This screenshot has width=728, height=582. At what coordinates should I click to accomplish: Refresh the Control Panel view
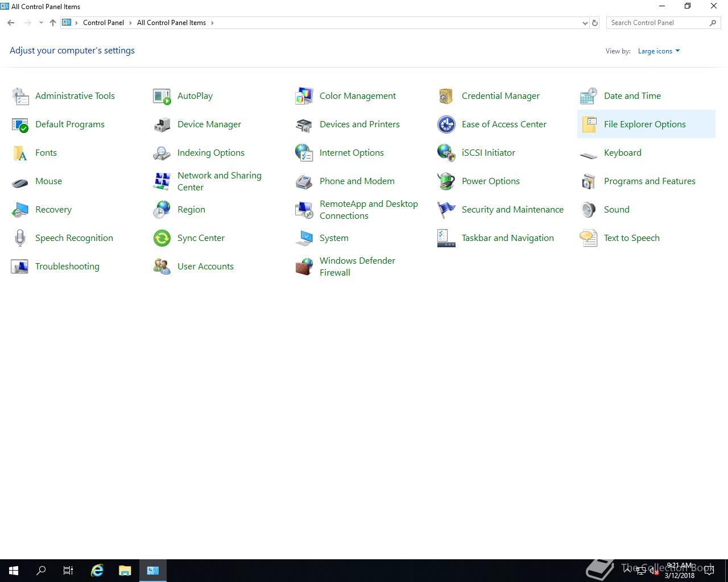tap(595, 23)
